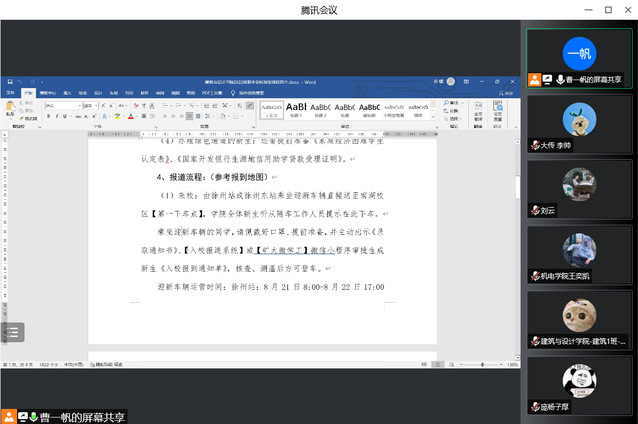Click the muted mic icon next to 大传 李帅
The height and width of the screenshot is (424, 638).
tap(536, 145)
